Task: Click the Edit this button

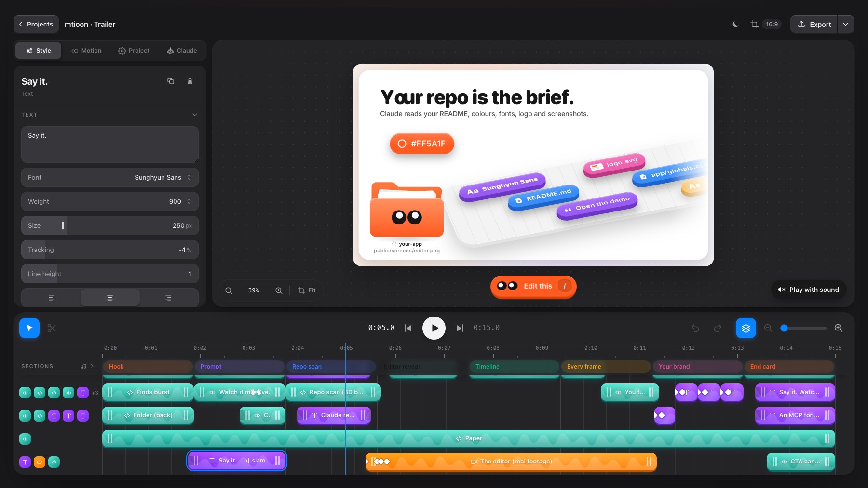Action: 533,286
